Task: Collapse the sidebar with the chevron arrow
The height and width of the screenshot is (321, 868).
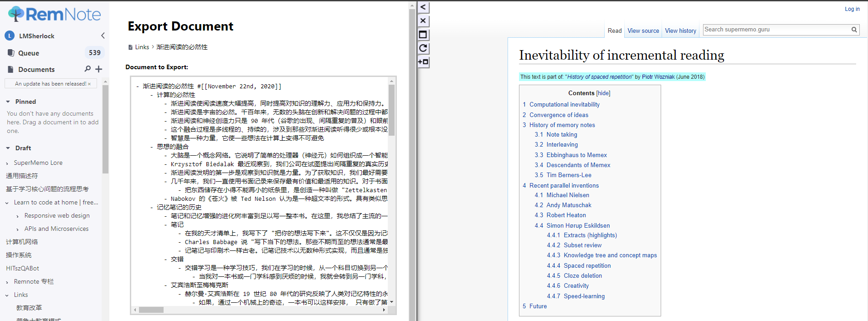Action: click(103, 36)
